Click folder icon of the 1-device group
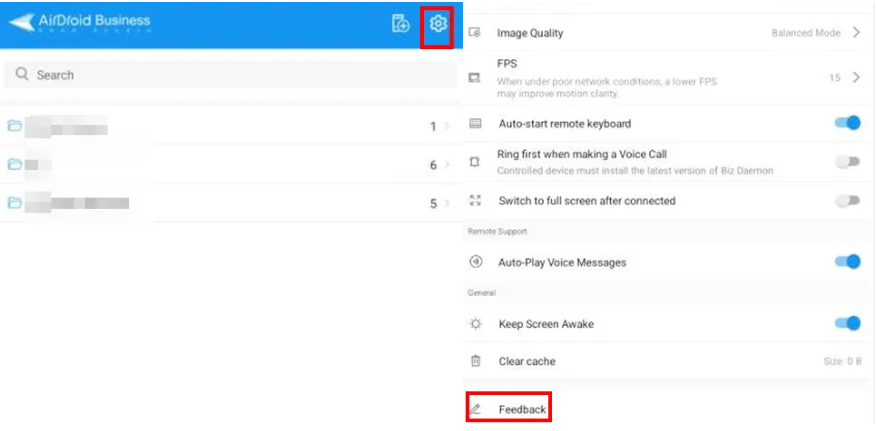Viewport: 877px width, 431px height. point(15,125)
